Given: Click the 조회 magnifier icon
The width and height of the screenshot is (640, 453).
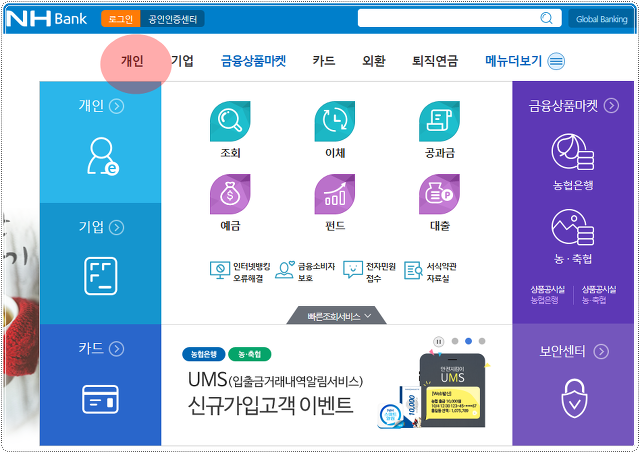Looking at the screenshot, I should point(230,121).
